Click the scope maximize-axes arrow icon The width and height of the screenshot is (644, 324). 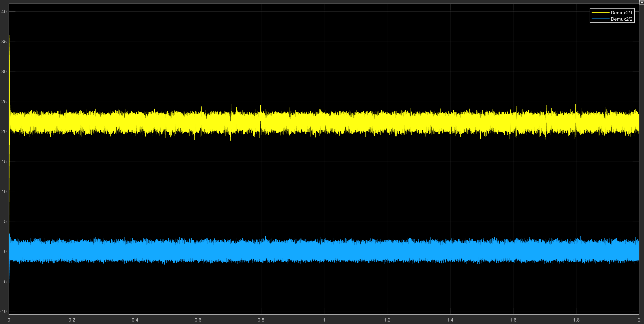pyautogui.click(x=642, y=2)
